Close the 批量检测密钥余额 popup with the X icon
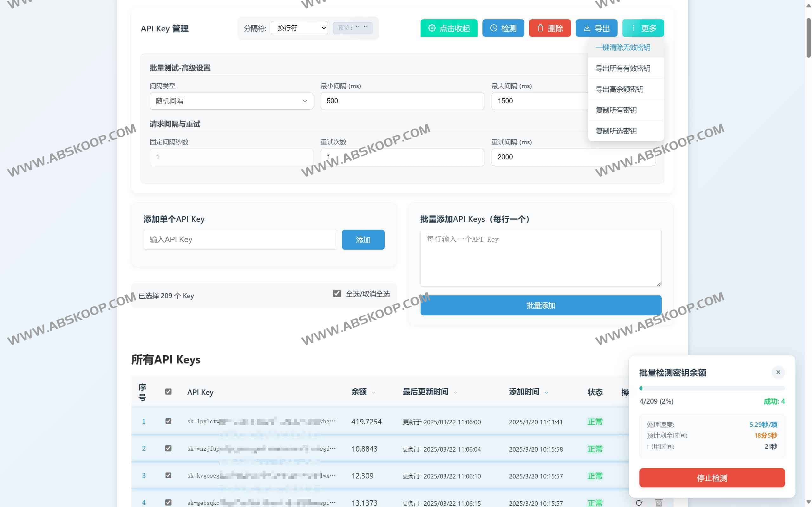The width and height of the screenshot is (812, 507). 778,372
